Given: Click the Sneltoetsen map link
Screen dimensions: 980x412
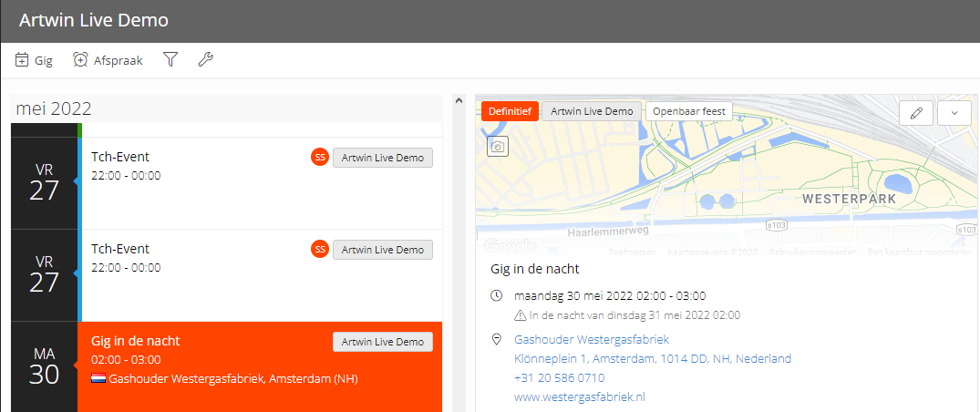Looking at the screenshot, I should click(x=633, y=252).
